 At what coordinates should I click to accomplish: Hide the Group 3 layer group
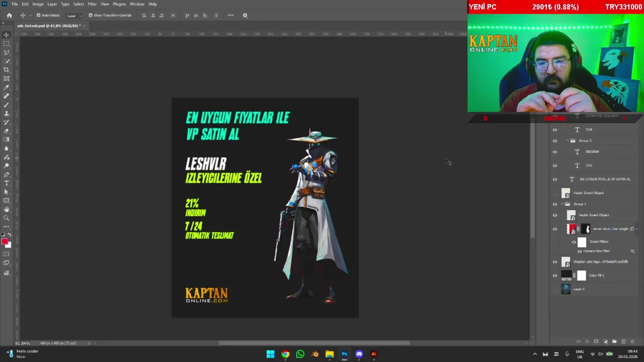point(555,141)
